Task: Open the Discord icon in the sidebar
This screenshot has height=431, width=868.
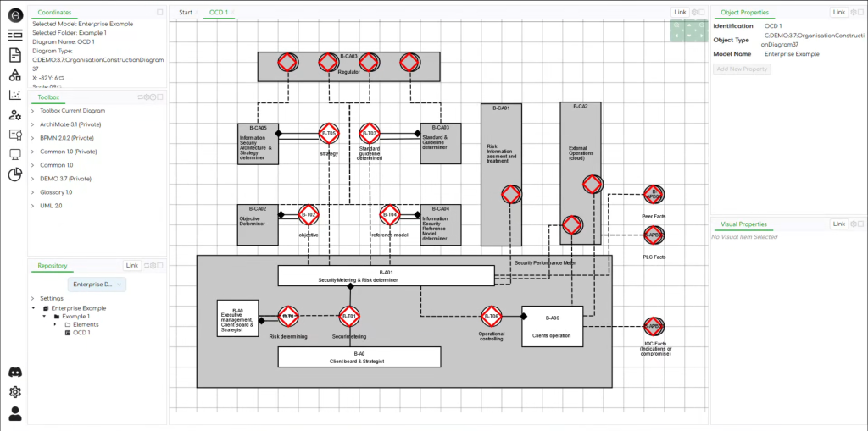Action: (x=14, y=373)
